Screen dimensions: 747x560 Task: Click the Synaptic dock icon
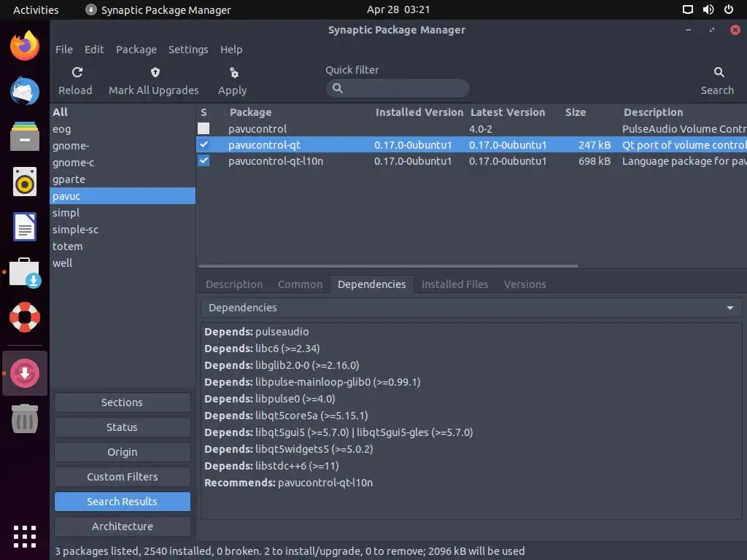(x=25, y=373)
